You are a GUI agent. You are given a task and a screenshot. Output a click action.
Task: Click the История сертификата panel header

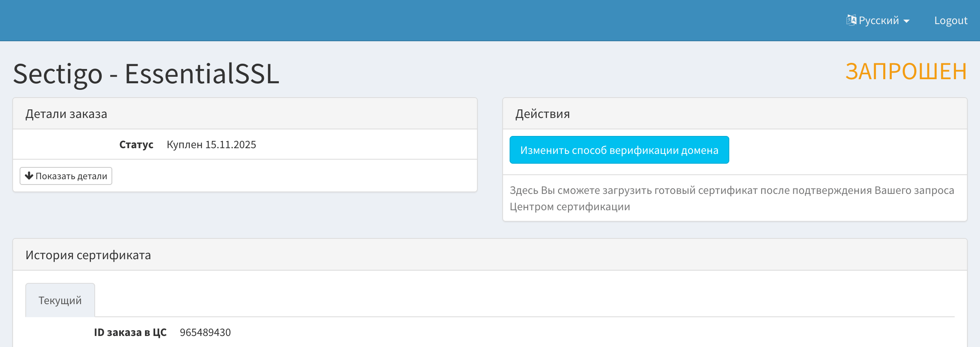pyautogui.click(x=490, y=255)
